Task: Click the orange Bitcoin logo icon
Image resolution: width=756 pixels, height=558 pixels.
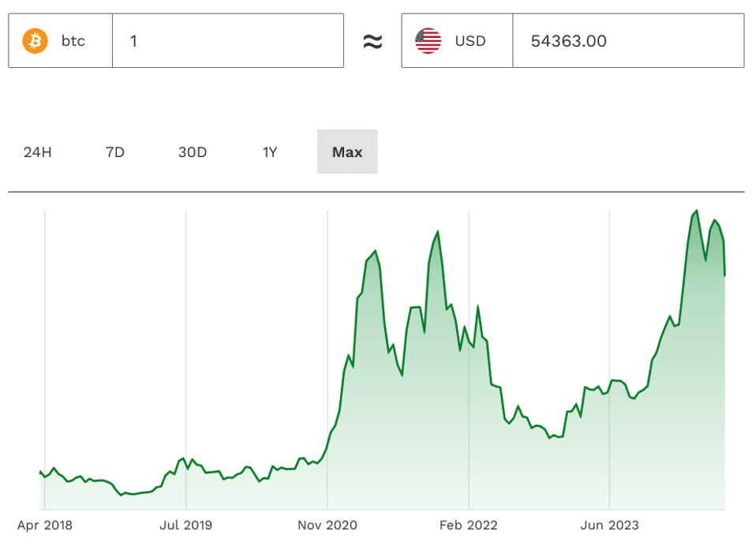Action: click(35, 40)
